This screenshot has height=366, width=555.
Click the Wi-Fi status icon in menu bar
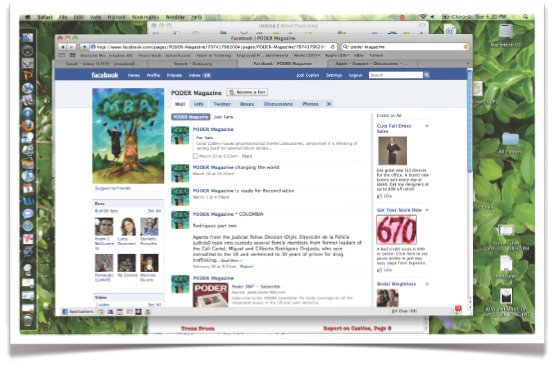click(x=423, y=17)
